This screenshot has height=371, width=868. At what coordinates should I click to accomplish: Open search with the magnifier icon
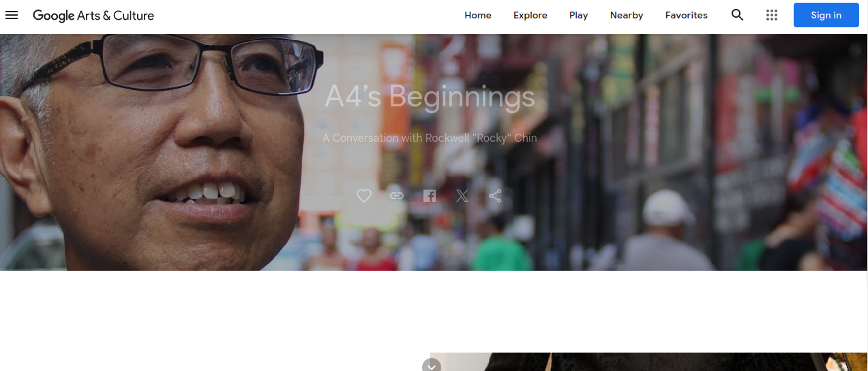(737, 15)
